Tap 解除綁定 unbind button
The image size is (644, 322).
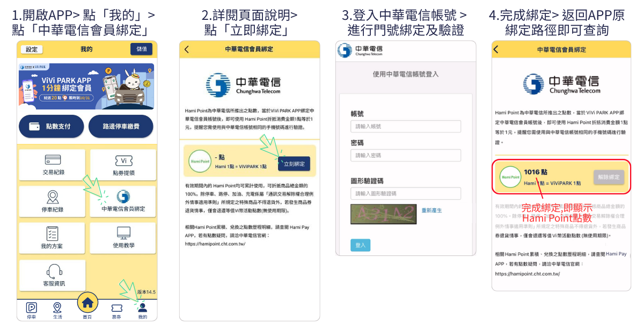pyautogui.click(x=609, y=177)
